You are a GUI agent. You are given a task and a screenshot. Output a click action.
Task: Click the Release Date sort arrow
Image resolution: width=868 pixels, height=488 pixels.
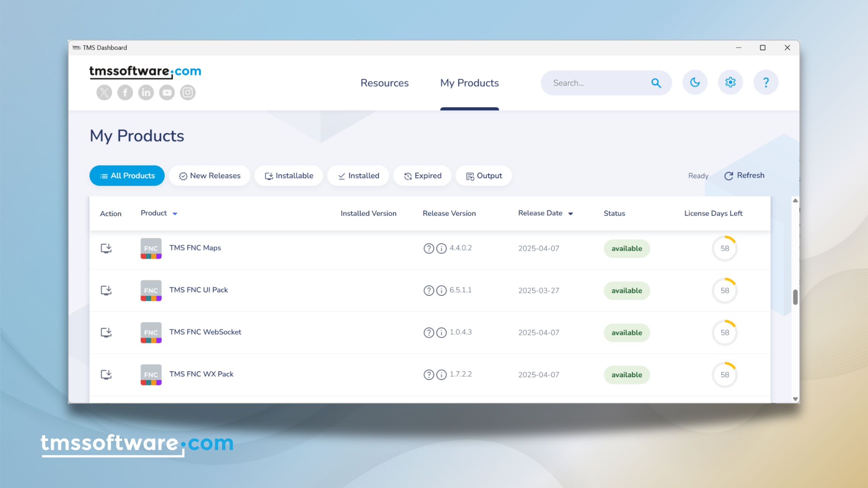[571, 214]
